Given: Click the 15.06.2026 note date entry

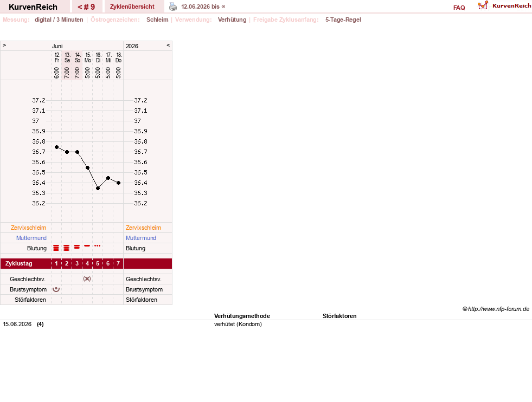Looking at the screenshot, I should pyautogui.click(x=17, y=324).
